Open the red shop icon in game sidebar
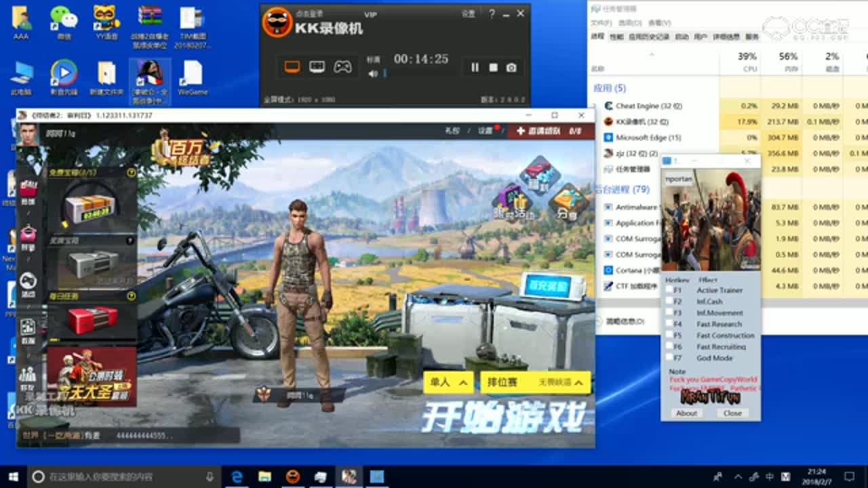Screen dimensions: 868x488 28,191
